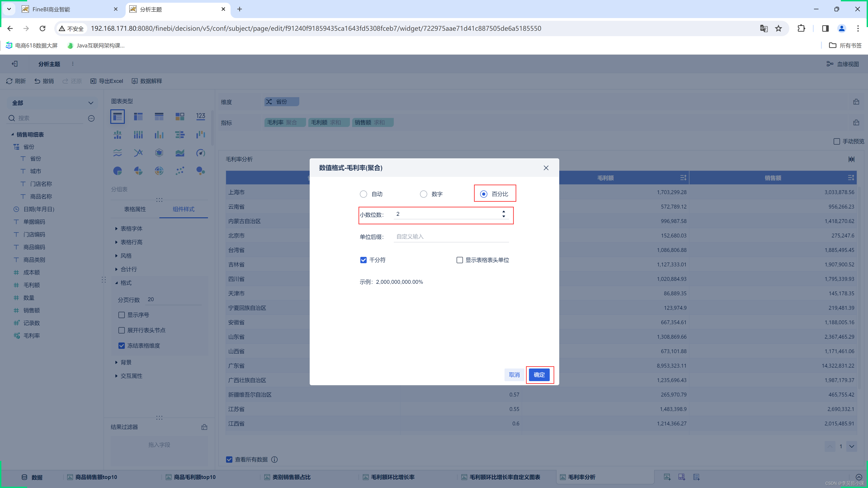Enable the 显示序号 checkbox
Viewport: 868px width, 488px height.
coord(122,315)
